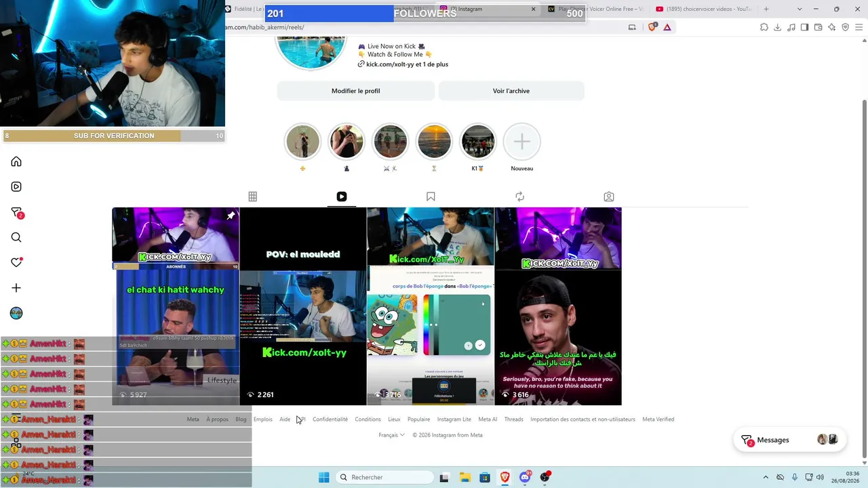Open the browser downloads icon
This screenshot has height=488, width=868.
(x=778, y=27)
